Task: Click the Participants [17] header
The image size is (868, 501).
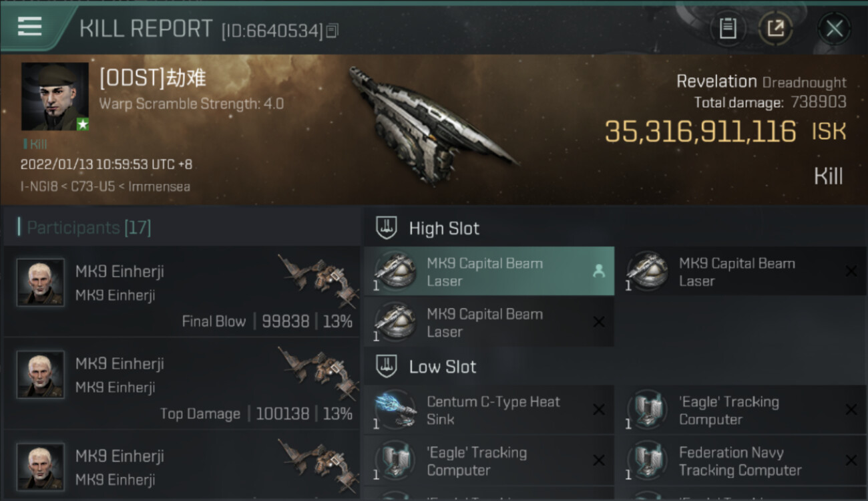Action: 89,227
